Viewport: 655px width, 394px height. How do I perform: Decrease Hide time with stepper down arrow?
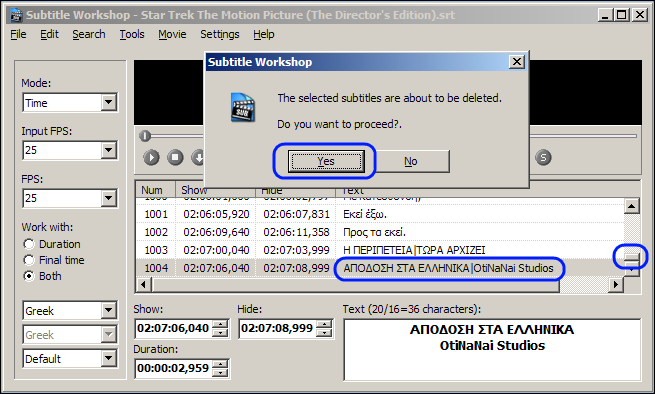point(324,333)
